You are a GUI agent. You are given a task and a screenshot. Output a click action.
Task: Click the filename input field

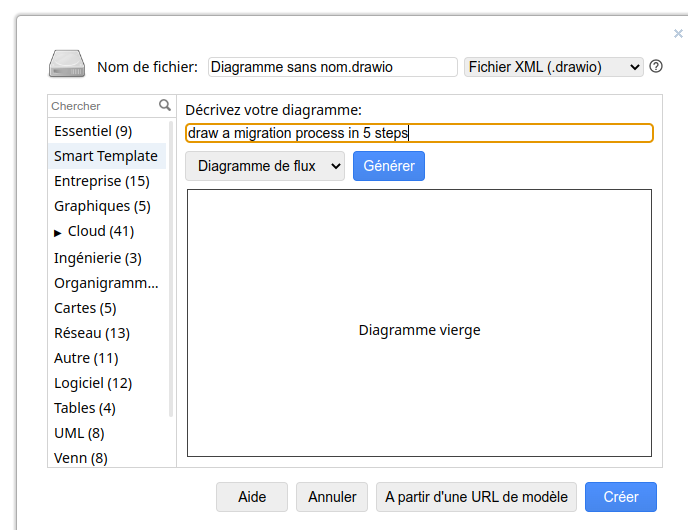point(333,67)
